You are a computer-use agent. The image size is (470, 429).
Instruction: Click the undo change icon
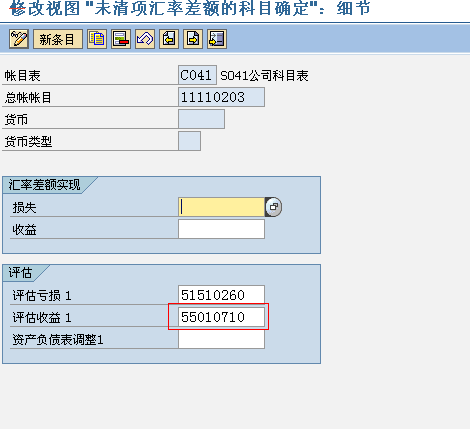(145, 39)
